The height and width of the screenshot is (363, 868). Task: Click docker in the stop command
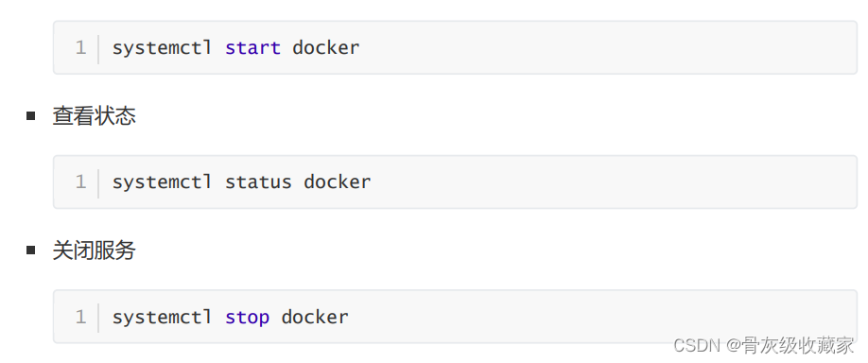(315, 317)
